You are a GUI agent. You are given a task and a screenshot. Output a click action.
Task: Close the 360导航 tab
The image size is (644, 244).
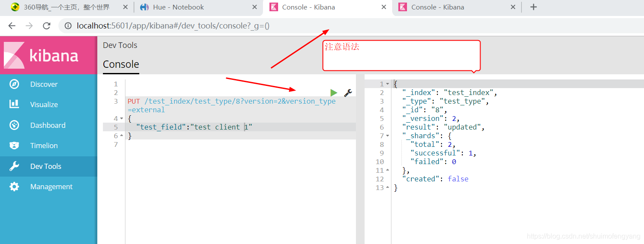click(125, 7)
